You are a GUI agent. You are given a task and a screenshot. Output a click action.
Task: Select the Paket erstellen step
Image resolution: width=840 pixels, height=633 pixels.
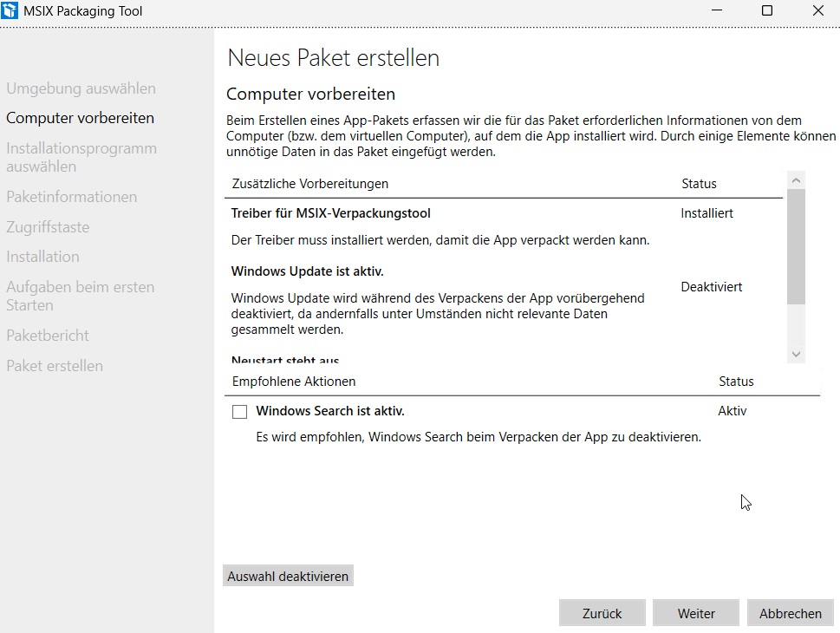tap(55, 366)
